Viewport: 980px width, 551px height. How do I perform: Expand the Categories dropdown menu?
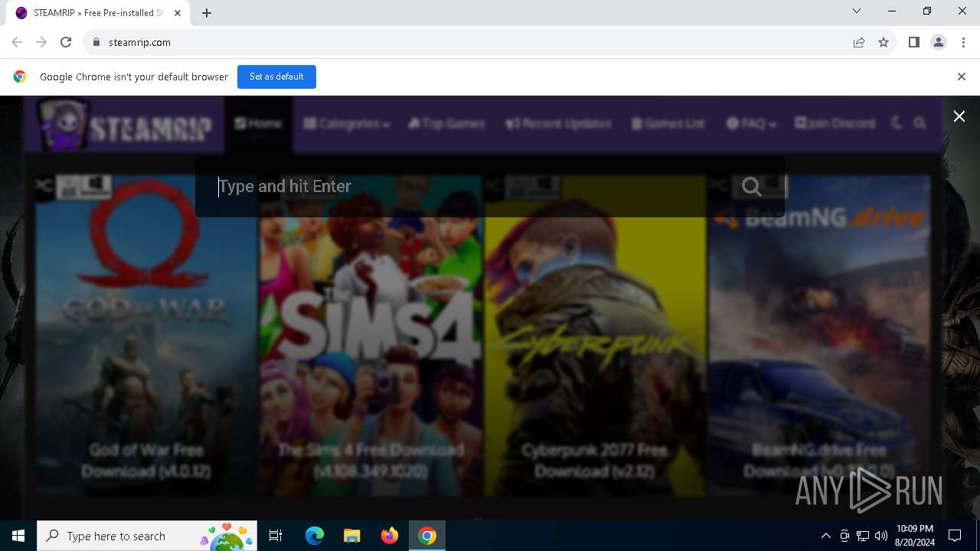[347, 123]
